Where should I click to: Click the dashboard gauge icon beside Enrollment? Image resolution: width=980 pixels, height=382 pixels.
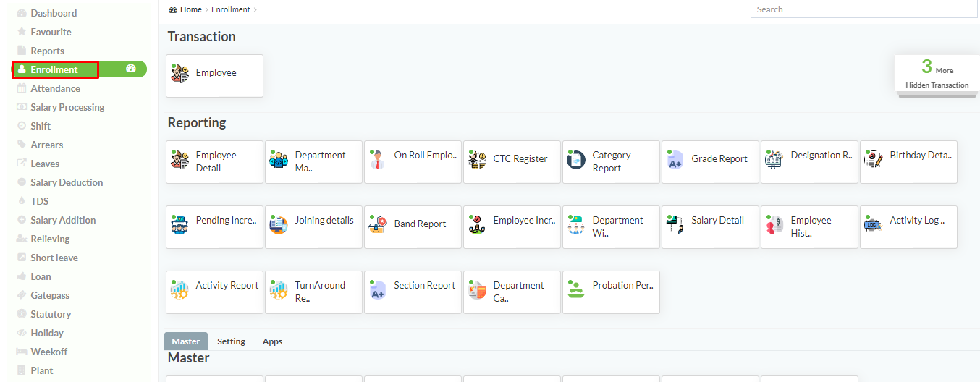(x=131, y=69)
